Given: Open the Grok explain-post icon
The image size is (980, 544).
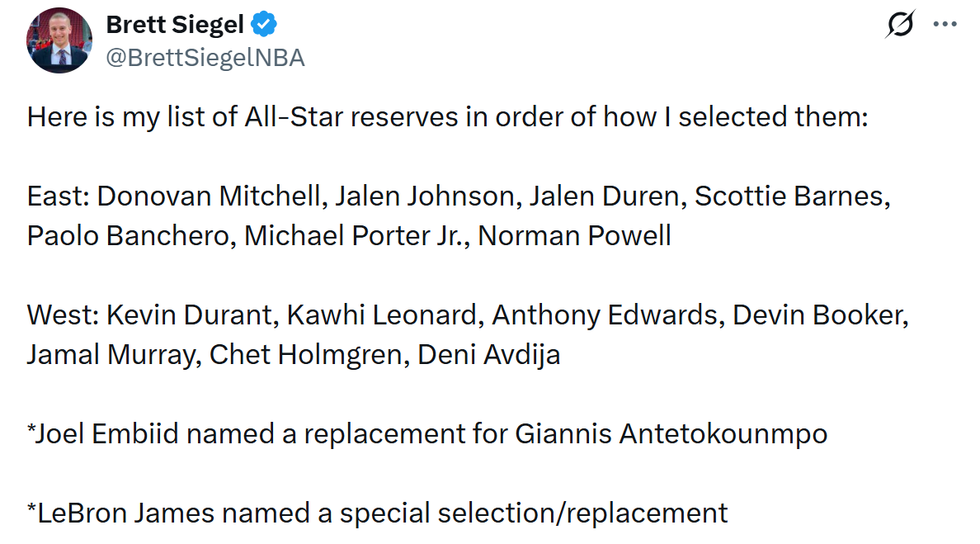Looking at the screenshot, I should (x=899, y=26).
